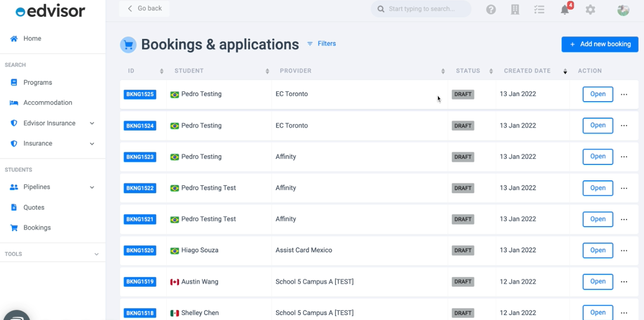Expand the Insurance submenu chevron
The image size is (644, 320).
pyautogui.click(x=92, y=144)
